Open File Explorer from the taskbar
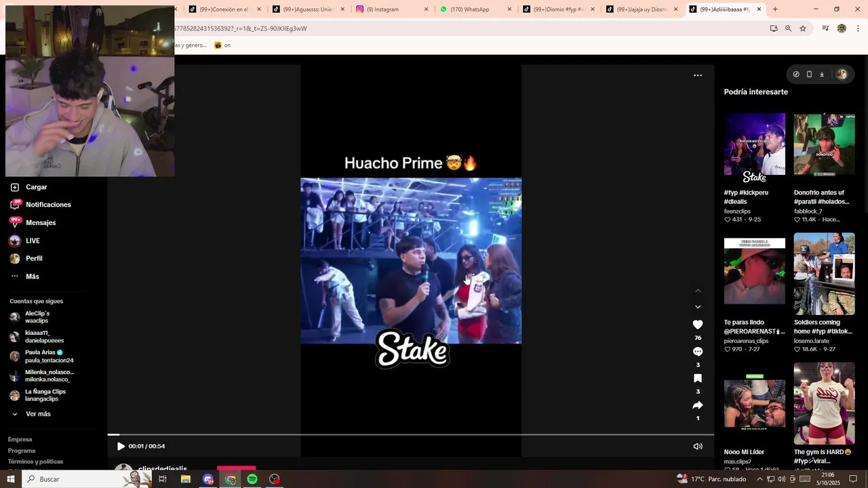The width and height of the screenshot is (868, 488). pos(186,479)
